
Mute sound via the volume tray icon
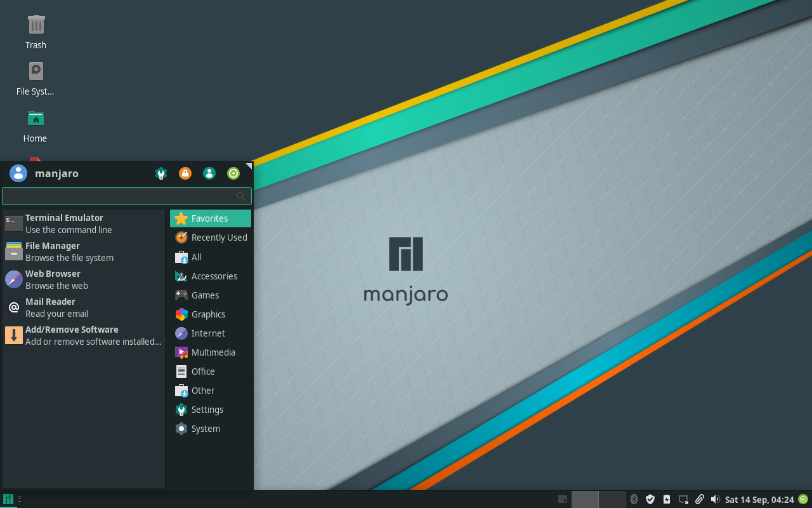click(x=716, y=499)
